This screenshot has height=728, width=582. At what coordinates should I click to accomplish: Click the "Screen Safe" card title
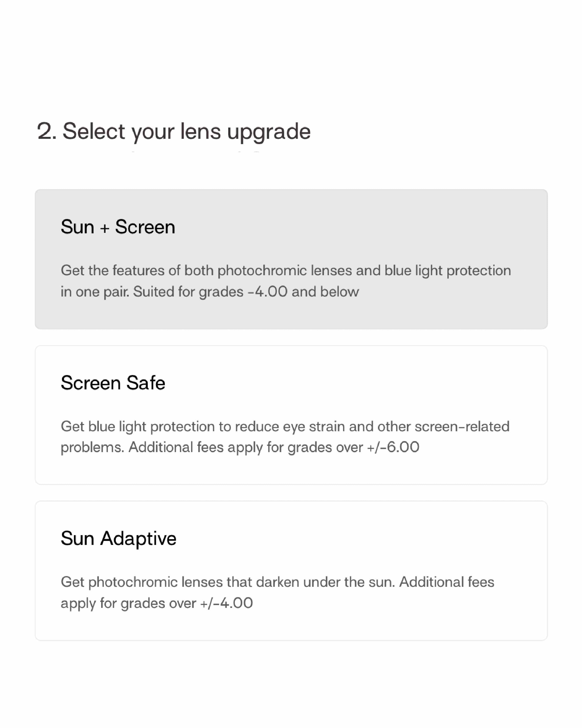[113, 383]
